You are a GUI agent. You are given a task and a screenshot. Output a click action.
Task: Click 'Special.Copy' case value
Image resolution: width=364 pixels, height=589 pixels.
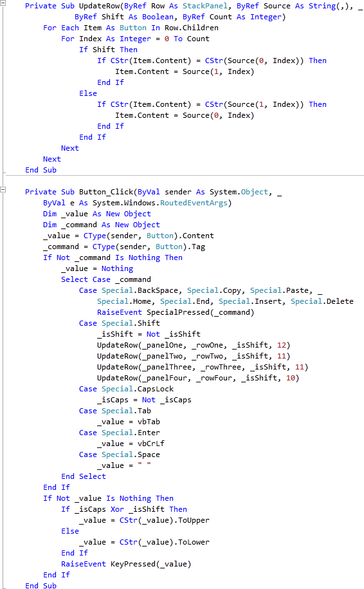(214, 290)
